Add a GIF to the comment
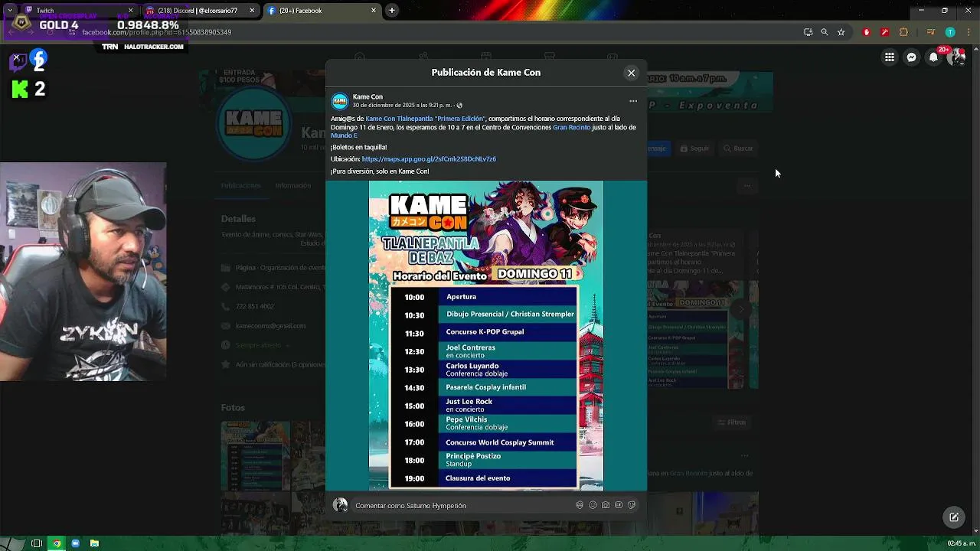Image resolution: width=980 pixels, height=551 pixels. coord(619,505)
